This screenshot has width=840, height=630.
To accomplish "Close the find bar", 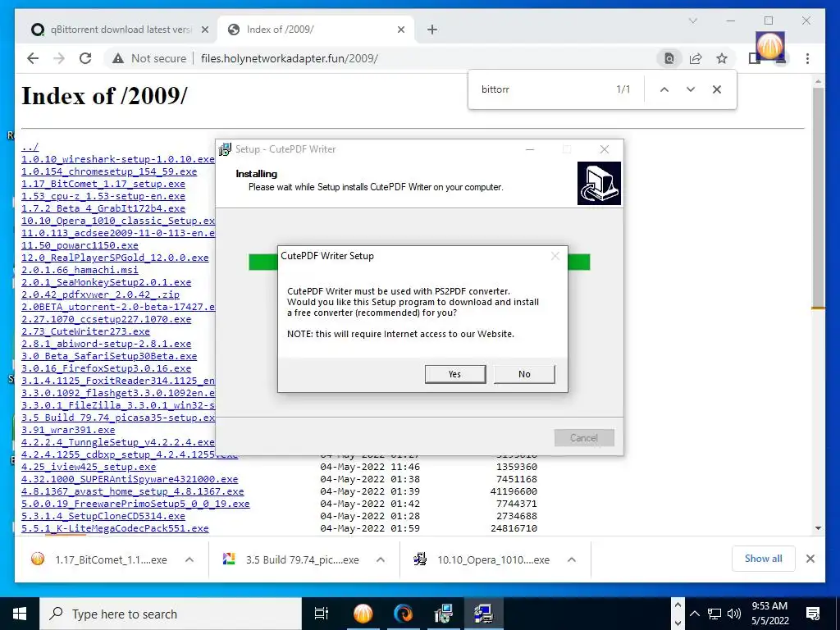I will pos(717,89).
